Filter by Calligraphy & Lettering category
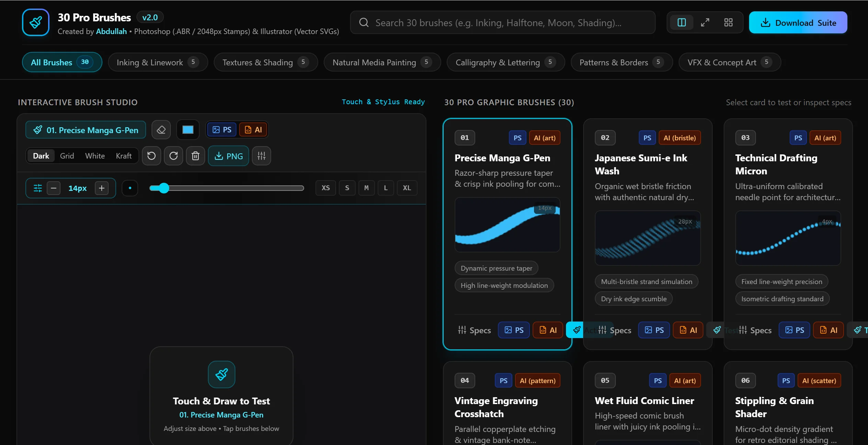The image size is (868, 445). [x=506, y=62]
